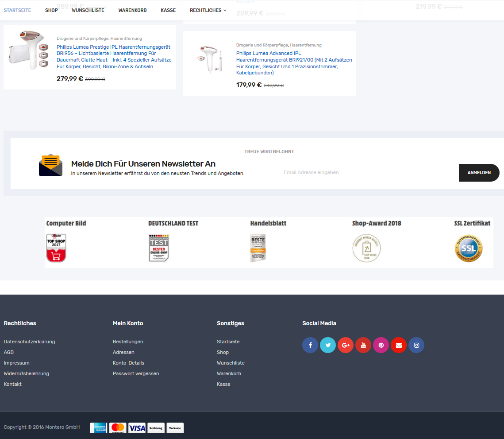Open the Adressen footer link
This screenshot has width=504, height=439.
click(123, 352)
